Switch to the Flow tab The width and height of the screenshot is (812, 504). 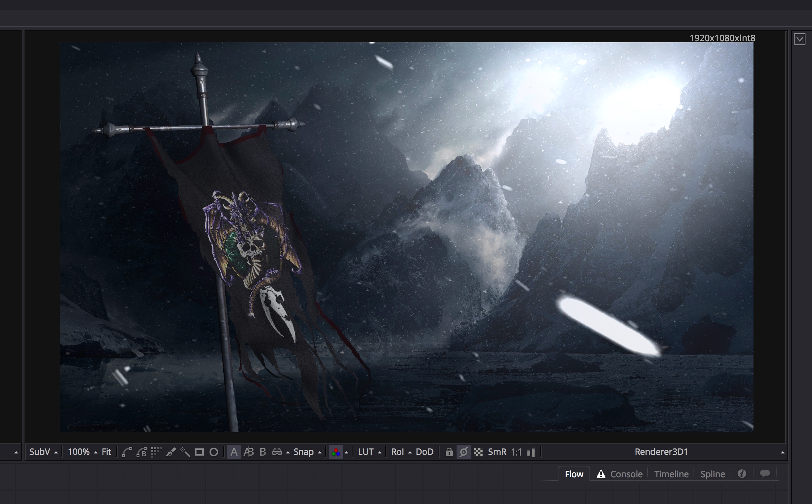pyautogui.click(x=574, y=474)
